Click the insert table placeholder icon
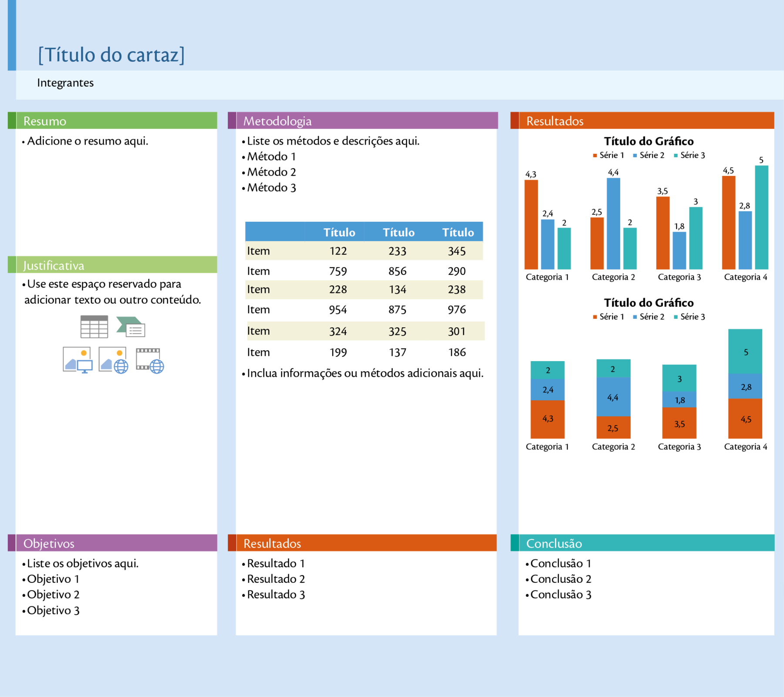The height and width of the screenshot is (697, 784). 94,327
